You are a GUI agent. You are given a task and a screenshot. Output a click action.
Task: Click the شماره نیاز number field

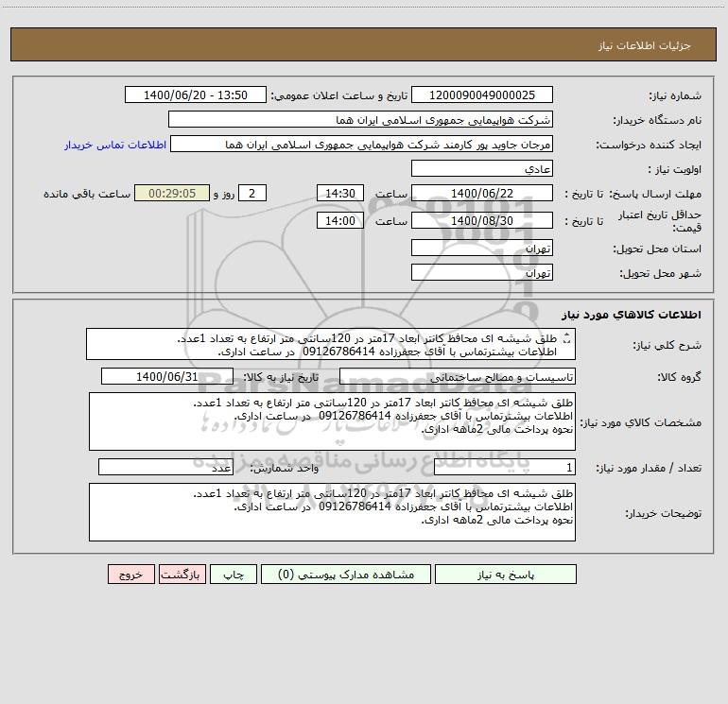481,95
